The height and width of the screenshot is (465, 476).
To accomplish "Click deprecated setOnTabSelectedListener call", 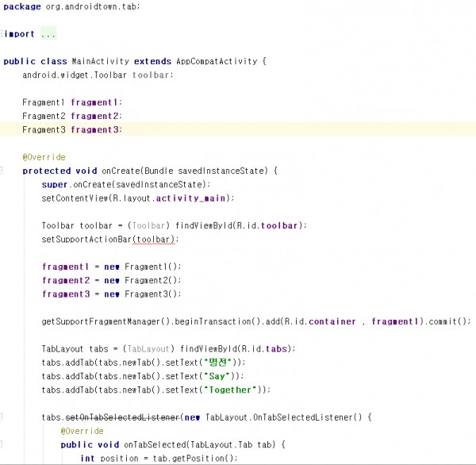I will coord(122,417).
